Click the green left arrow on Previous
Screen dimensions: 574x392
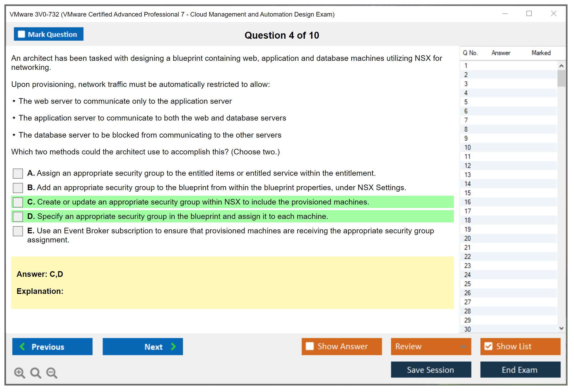pos(22,346)
